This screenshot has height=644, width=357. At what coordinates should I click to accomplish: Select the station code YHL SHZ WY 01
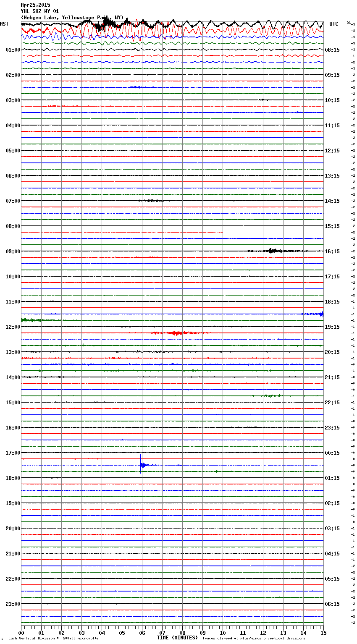40,11
